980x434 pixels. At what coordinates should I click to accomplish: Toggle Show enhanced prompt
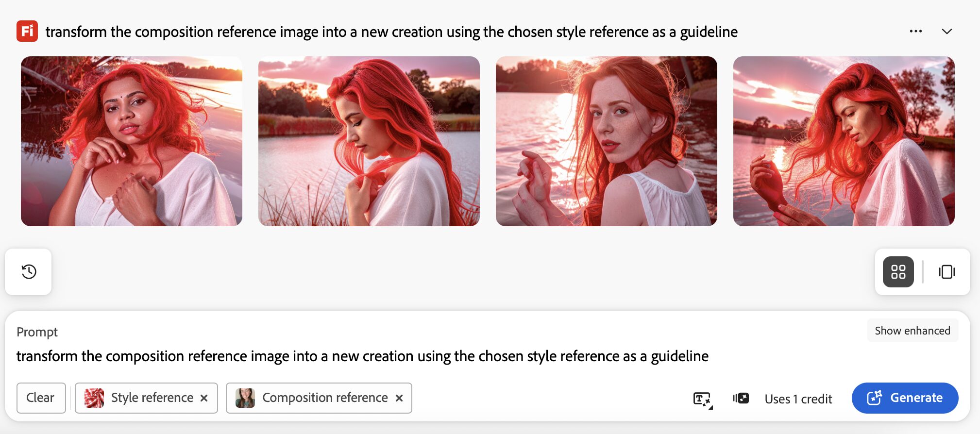[912, 331]
